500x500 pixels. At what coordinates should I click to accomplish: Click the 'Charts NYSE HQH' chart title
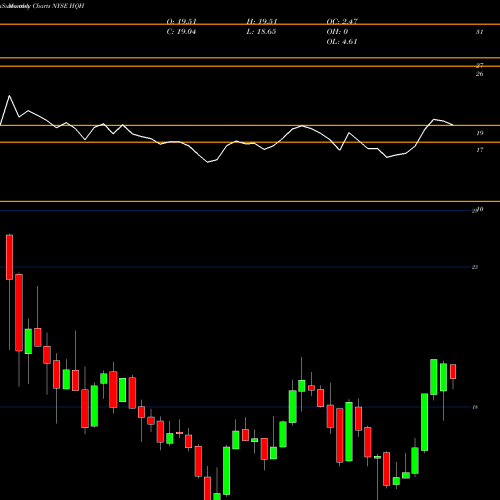(58, 6)
